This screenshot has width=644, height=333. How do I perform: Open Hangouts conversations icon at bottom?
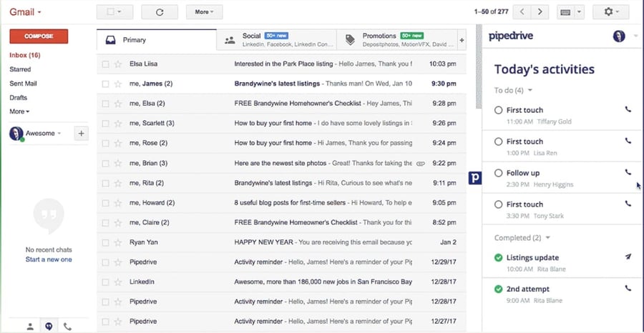click(49, 327)
